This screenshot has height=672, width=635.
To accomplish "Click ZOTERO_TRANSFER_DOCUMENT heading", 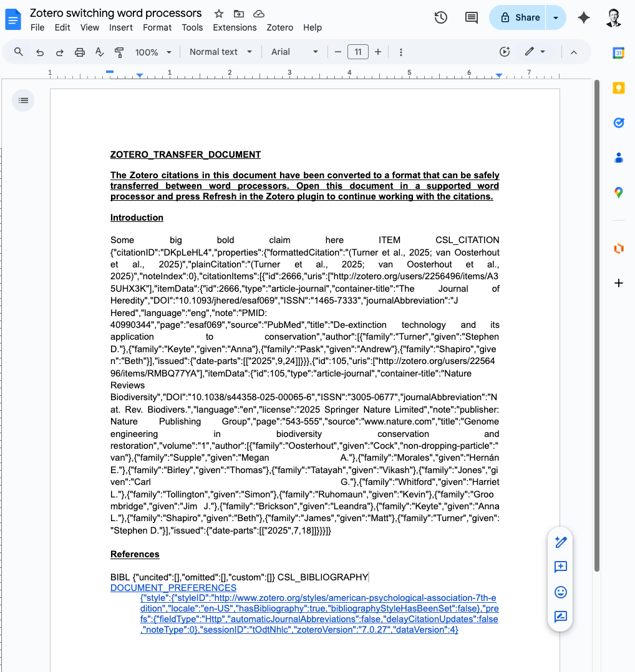I will 185,155.
